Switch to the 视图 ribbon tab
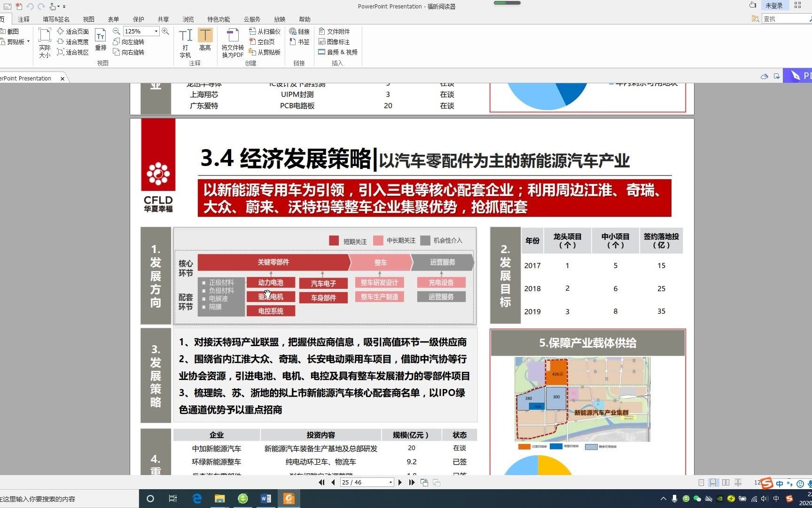This screenshot has height=508, width=812. pyautogui.click(x=88, y=19)
